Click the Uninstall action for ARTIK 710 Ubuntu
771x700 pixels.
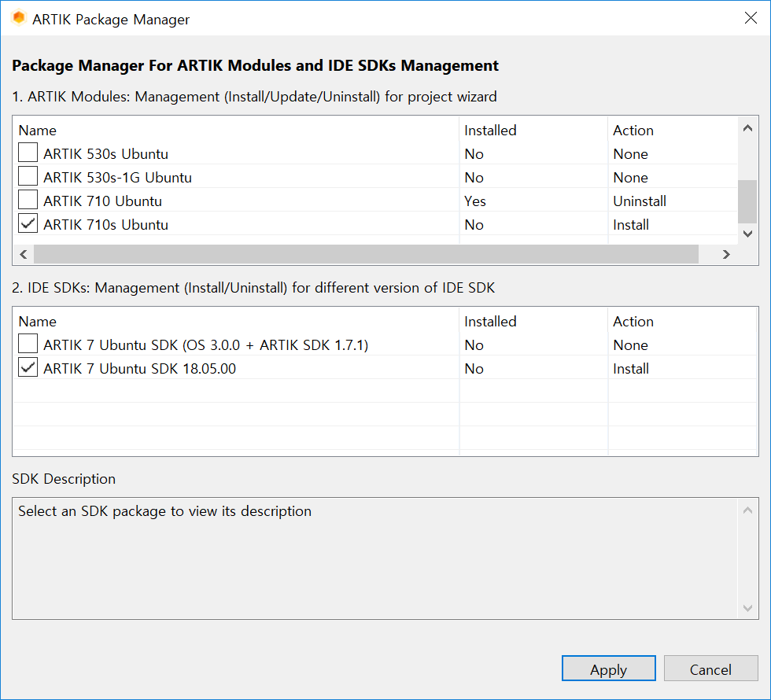[x=639, y=201]
